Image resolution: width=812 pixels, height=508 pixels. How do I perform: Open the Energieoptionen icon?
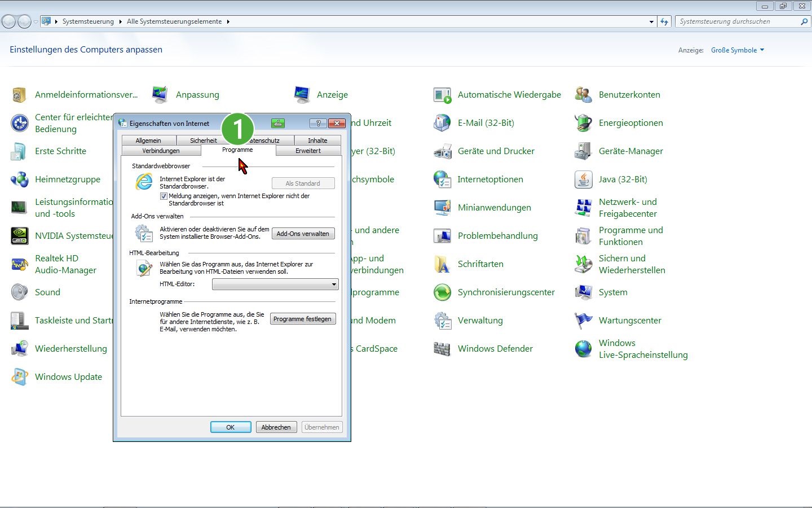[x=584, y=123]
